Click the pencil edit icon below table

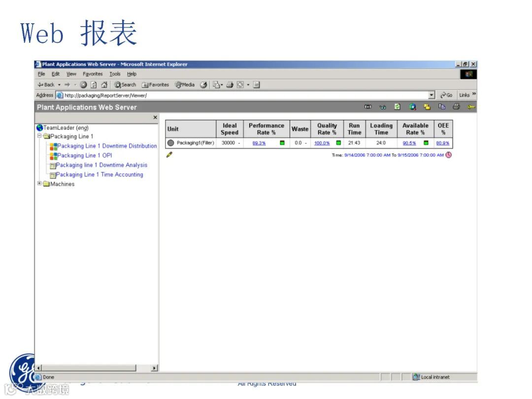click(x=169, y=155)
